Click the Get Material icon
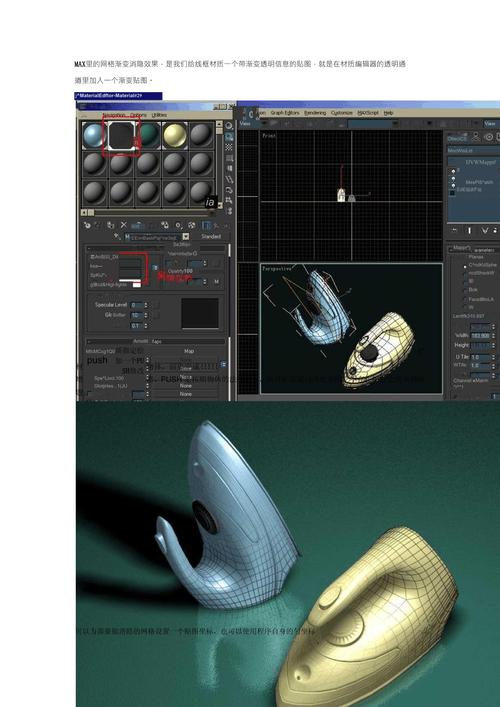 tap(87, 225)
